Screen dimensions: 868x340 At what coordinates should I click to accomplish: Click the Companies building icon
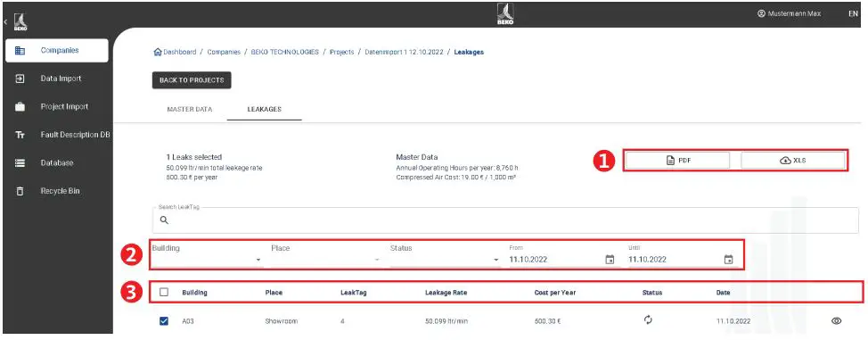20,51
